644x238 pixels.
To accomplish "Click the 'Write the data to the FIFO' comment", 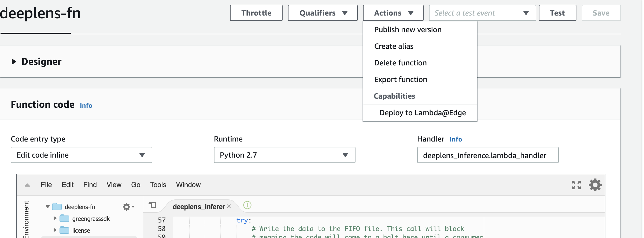I will coord(358,229).
